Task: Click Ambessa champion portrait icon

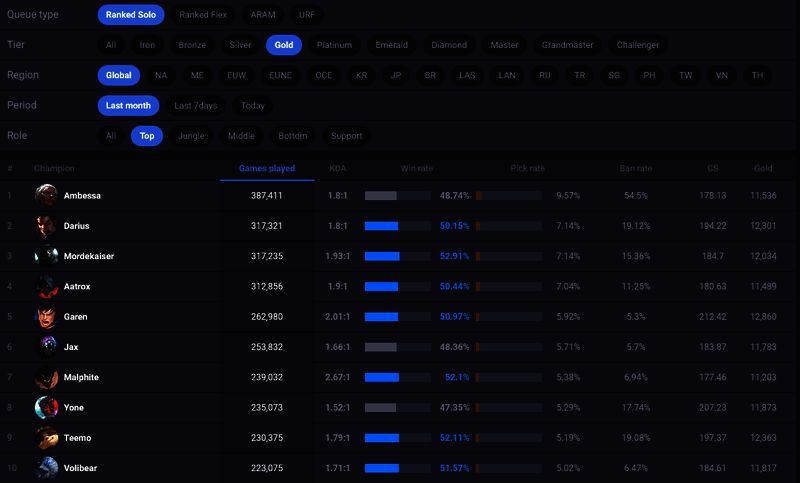Action: [46, 195]
